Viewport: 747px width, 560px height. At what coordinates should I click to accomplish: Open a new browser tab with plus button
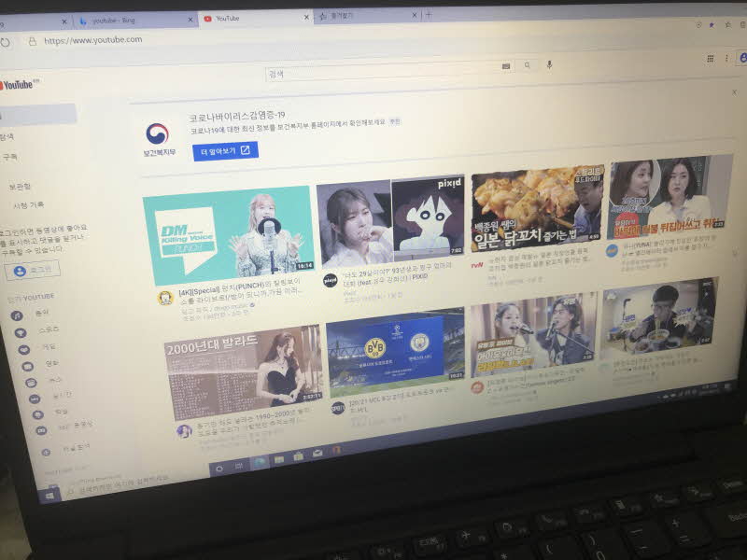click(x=429, y=15)
